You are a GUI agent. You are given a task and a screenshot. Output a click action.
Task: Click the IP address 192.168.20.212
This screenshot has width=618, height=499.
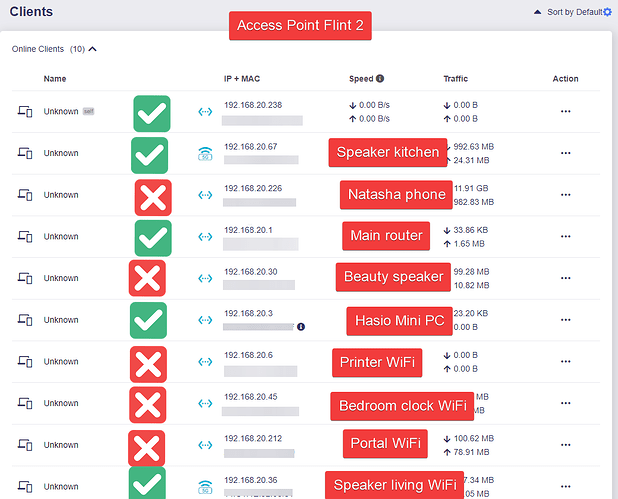click(252, 438)
